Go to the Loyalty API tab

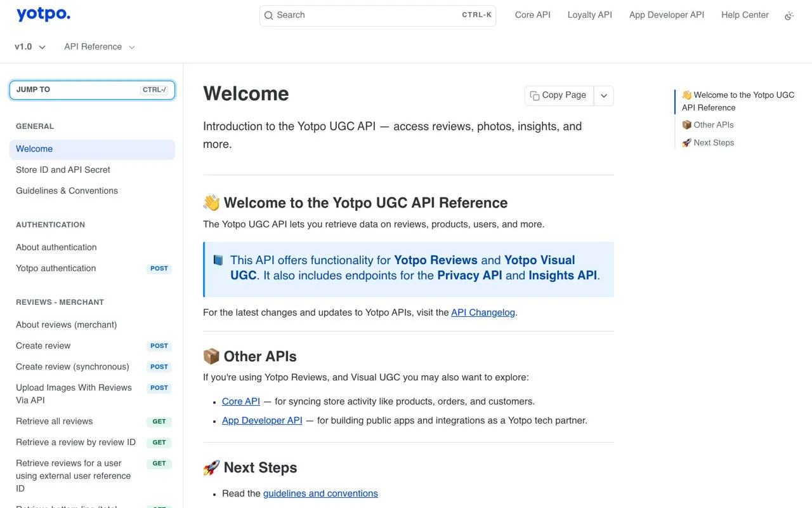[590, 15]
